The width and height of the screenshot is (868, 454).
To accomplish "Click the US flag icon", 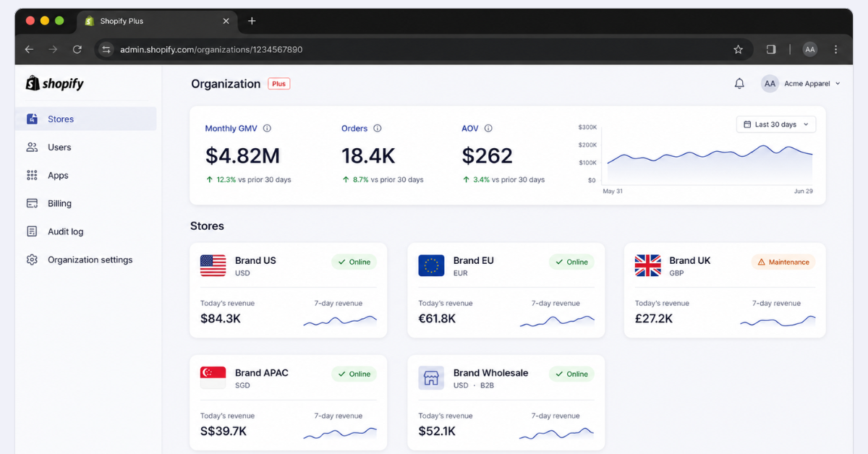I will [x=213, y=265].
